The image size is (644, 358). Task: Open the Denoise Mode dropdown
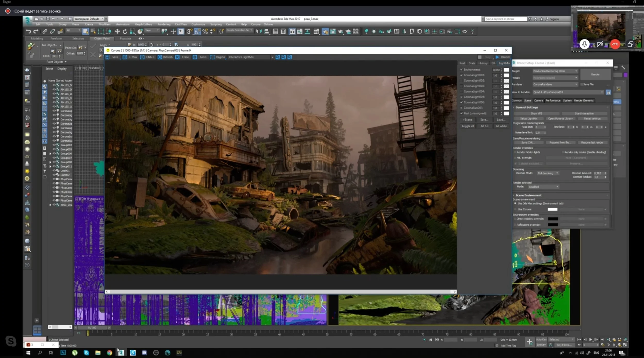coord(548,173)
